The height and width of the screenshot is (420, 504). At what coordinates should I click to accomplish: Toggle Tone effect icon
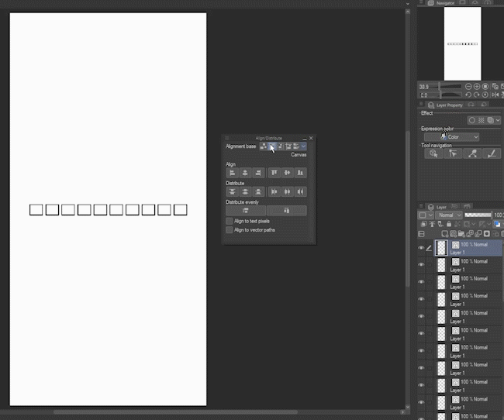482,120
